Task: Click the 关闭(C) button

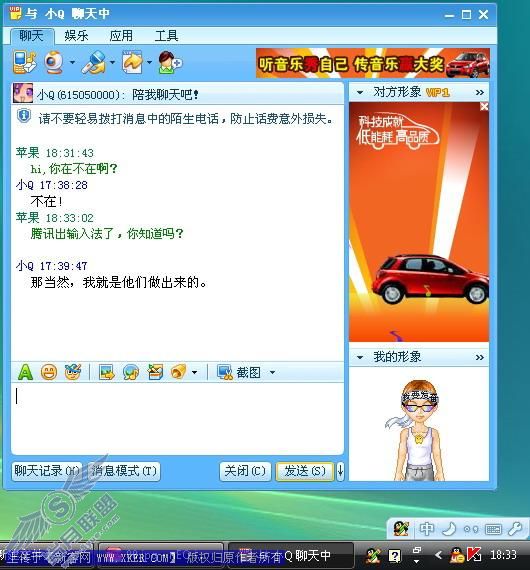Action: point(245,471)
